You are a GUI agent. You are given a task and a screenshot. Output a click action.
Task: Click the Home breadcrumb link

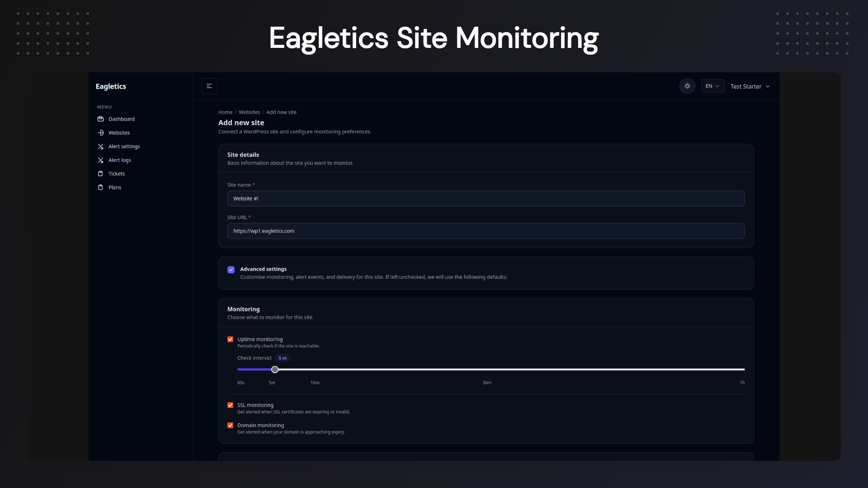click(226, 112)
